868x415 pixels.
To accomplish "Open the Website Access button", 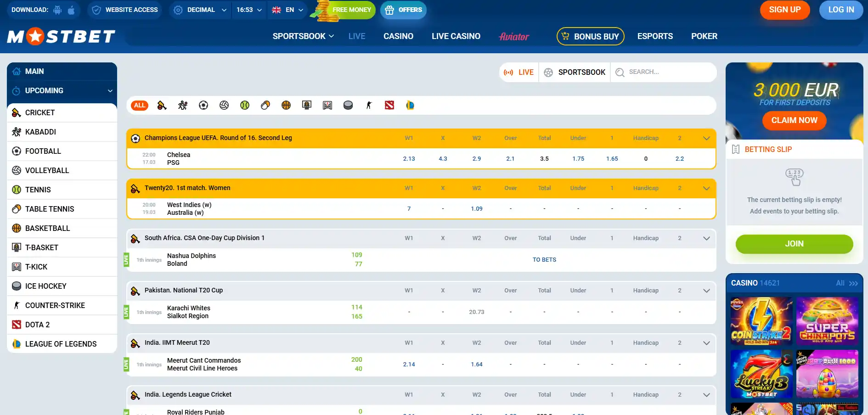I will [x=124, y=10].
